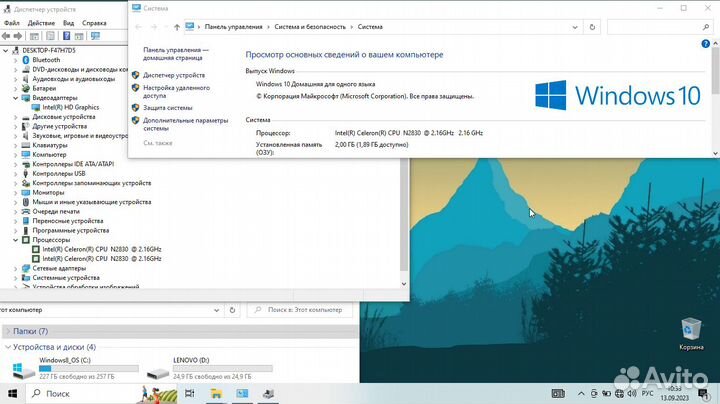Open Диспетчер устройств link in System sidebar

pos(174,75)
